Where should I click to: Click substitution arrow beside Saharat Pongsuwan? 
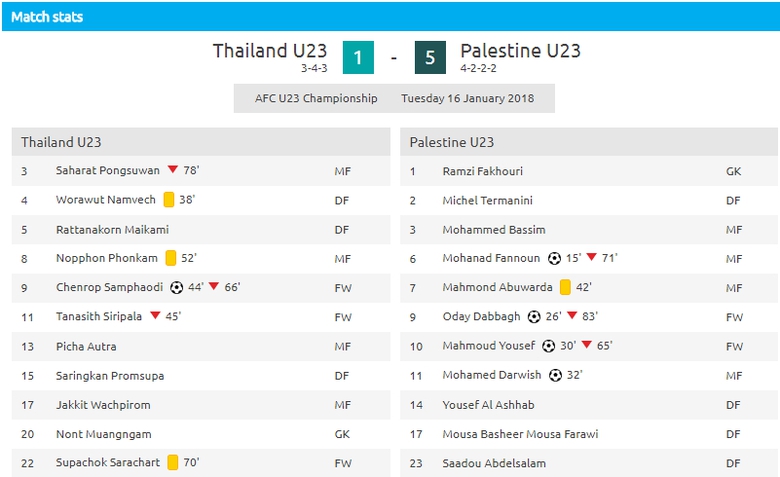pyautogui.click(x=173, y=170)
